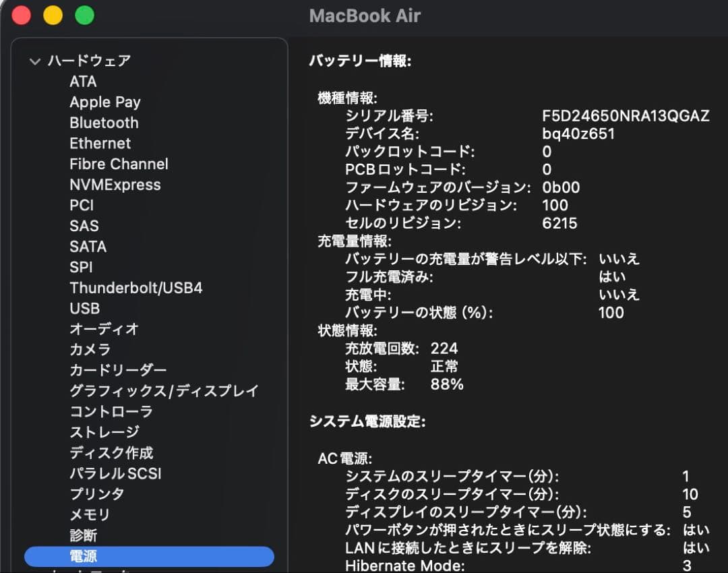Select カメラ in the sidebar
The width and height of the screenshot is (728, 573).
point(90,349)
